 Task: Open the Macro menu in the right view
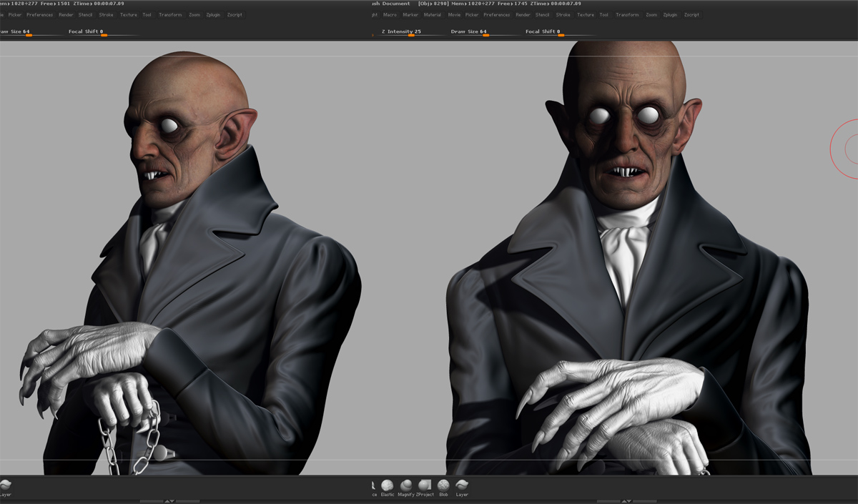click(390, 14)
